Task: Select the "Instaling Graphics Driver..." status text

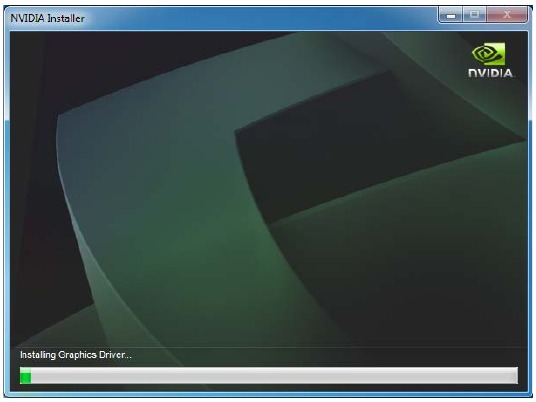Action: (76, 355)
